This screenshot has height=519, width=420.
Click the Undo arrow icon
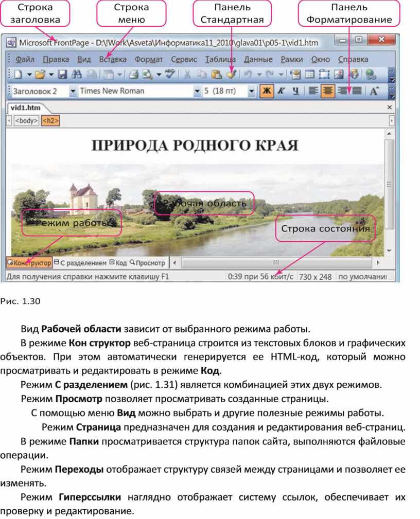click(x=248, y=75)
